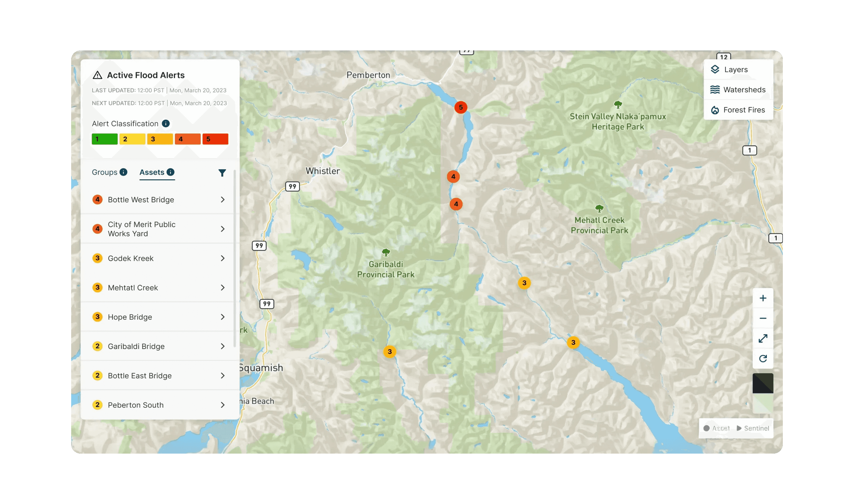Expand the Godek Kreek chevron

[x=222, y=259]
